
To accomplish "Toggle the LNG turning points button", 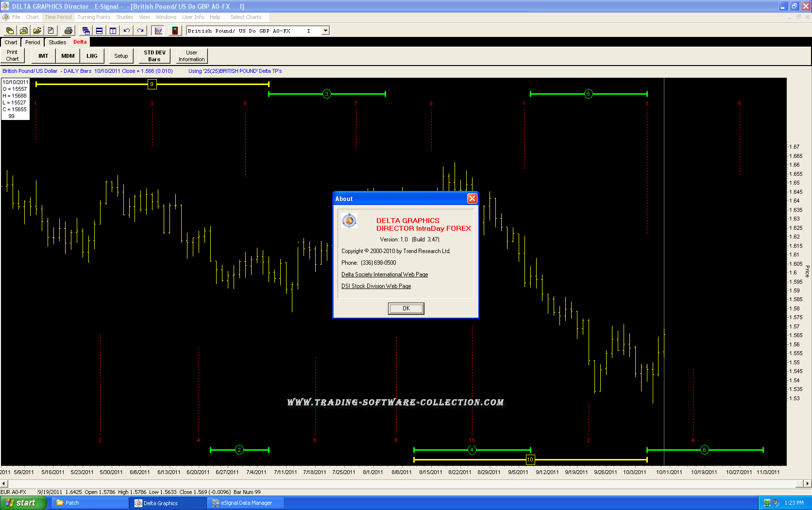I will pos(92,56).
